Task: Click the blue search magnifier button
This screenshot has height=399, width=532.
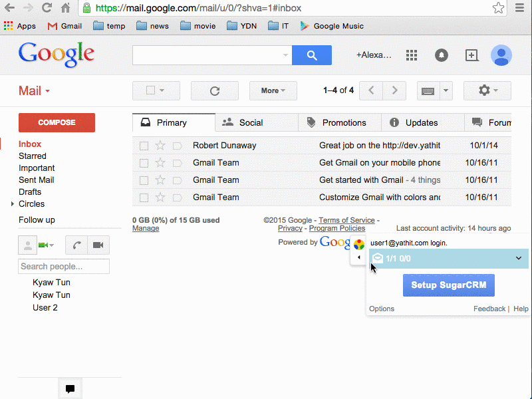Action: [312, 55]
